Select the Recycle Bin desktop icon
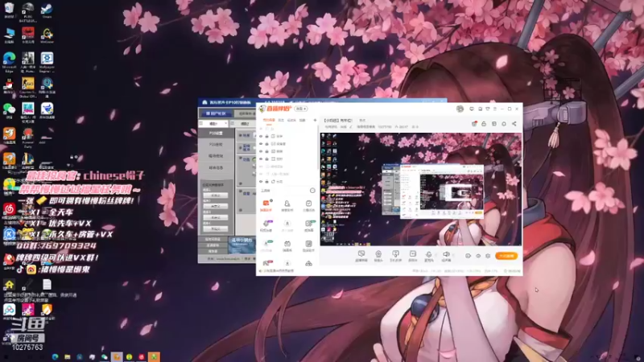Viewport: 644px width, 362px height. (9, 10)
